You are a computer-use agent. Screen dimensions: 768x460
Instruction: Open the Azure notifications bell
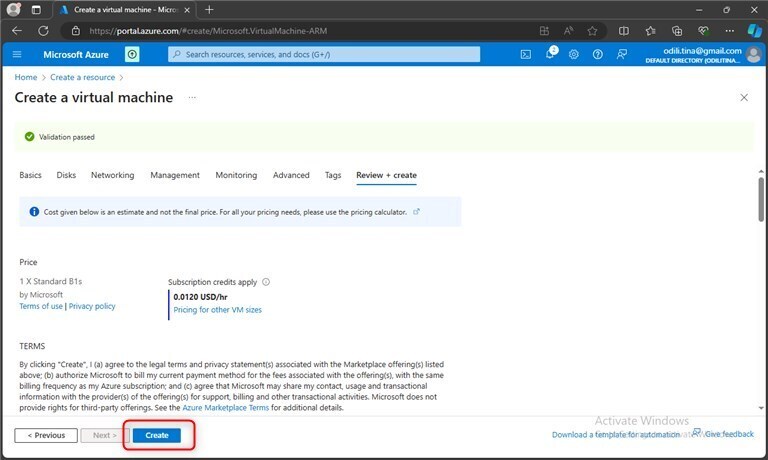(x=550, y=54)
